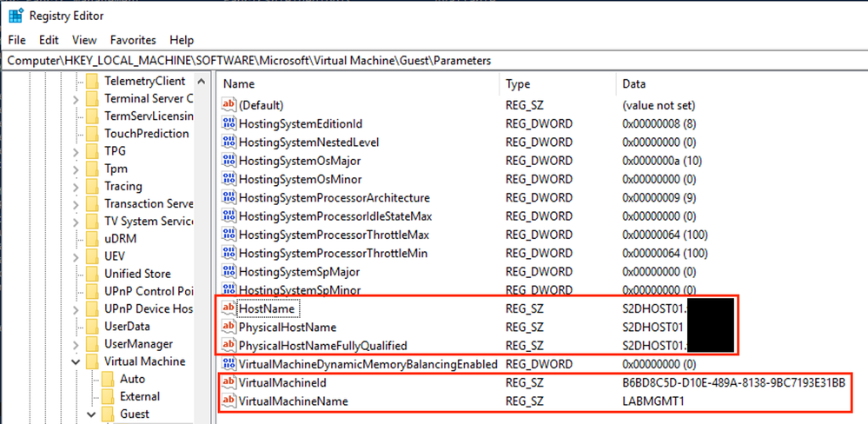This screenshot has height=424, width=868.
Task: Select the uDRM folder icon
Action: [92, 239]
